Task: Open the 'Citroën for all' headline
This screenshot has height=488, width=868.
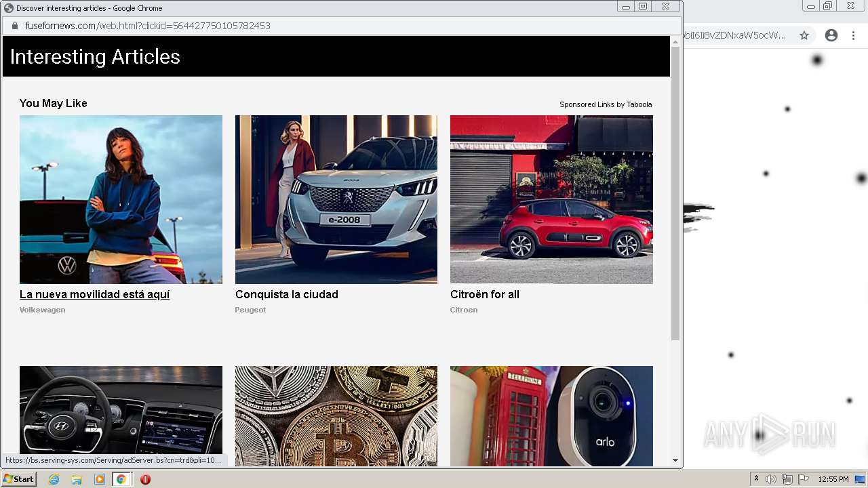Action: pos(485,294)
